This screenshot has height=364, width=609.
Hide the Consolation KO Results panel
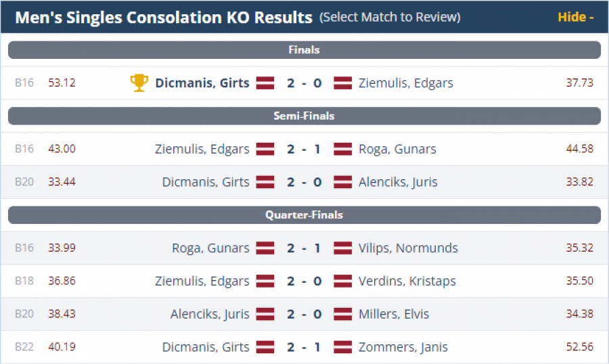tap(575, 17)
